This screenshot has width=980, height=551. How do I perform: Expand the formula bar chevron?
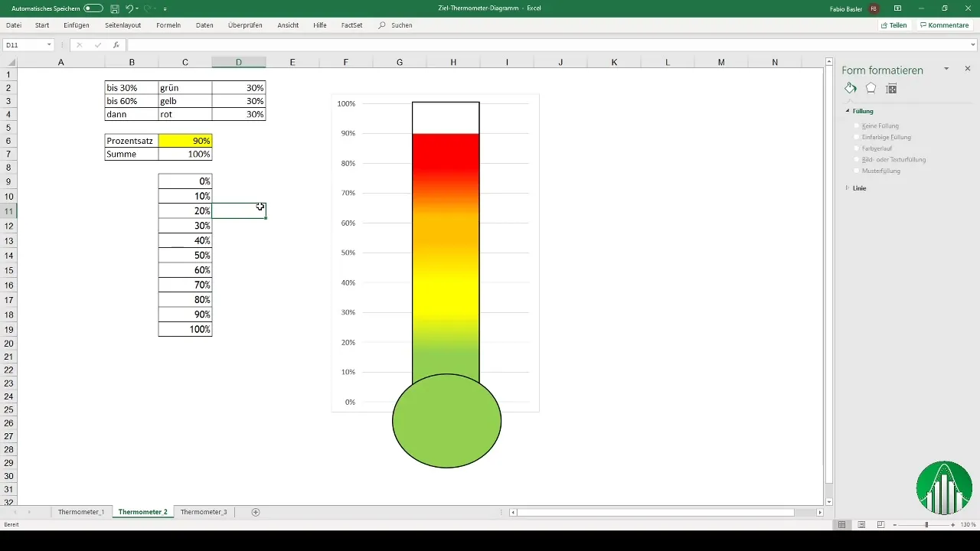973,45
